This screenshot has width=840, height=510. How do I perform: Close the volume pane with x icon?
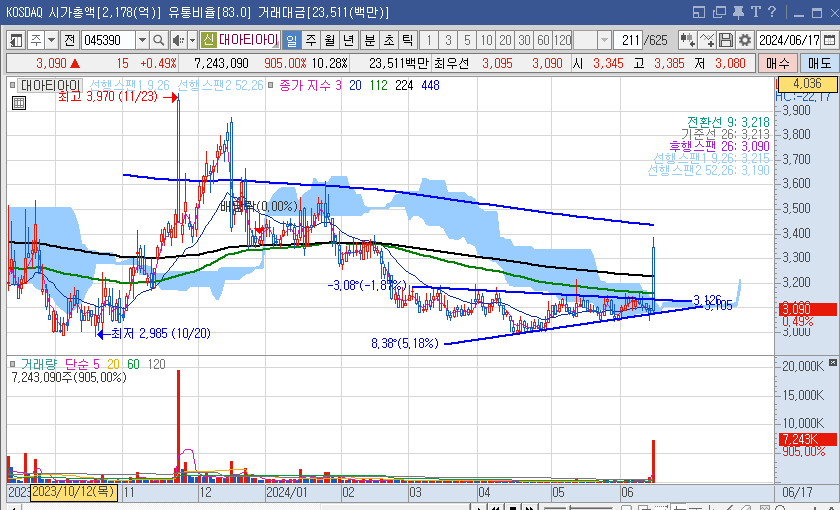[832, 363]
